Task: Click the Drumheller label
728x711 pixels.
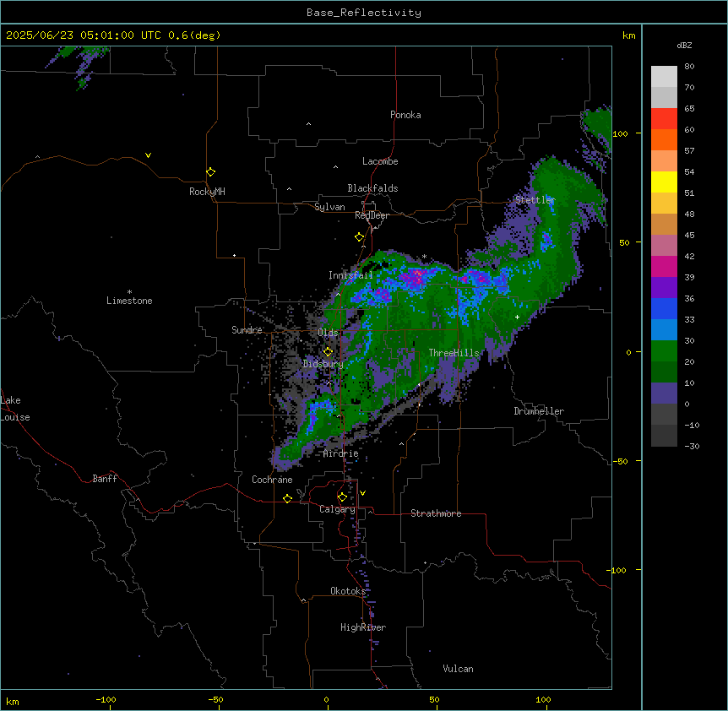Action: click(539, 411)
